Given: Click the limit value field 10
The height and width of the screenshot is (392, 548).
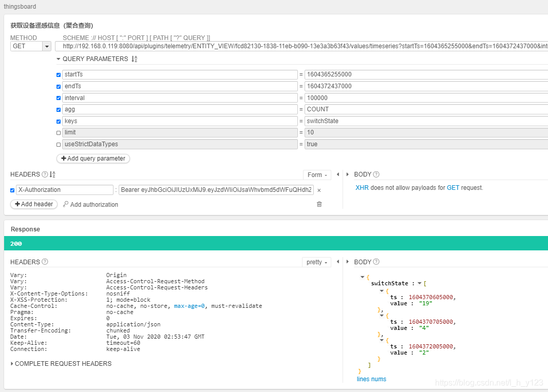Looking at the screenshot, I should click(426, 133).
